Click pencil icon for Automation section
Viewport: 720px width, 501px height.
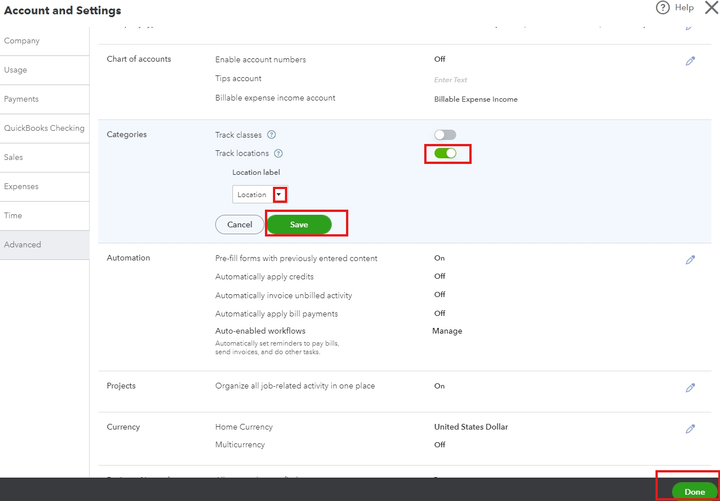pos(690,260)
